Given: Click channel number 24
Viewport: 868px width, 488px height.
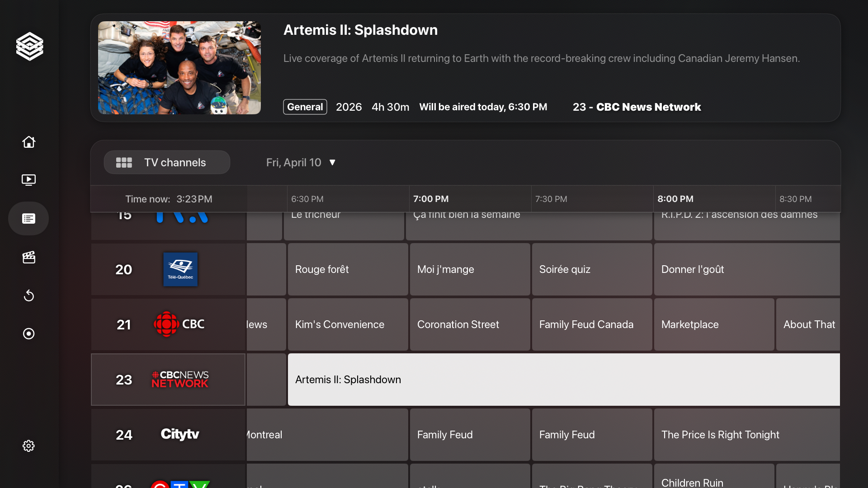Looking at the screenshot, I should [124, 435].
